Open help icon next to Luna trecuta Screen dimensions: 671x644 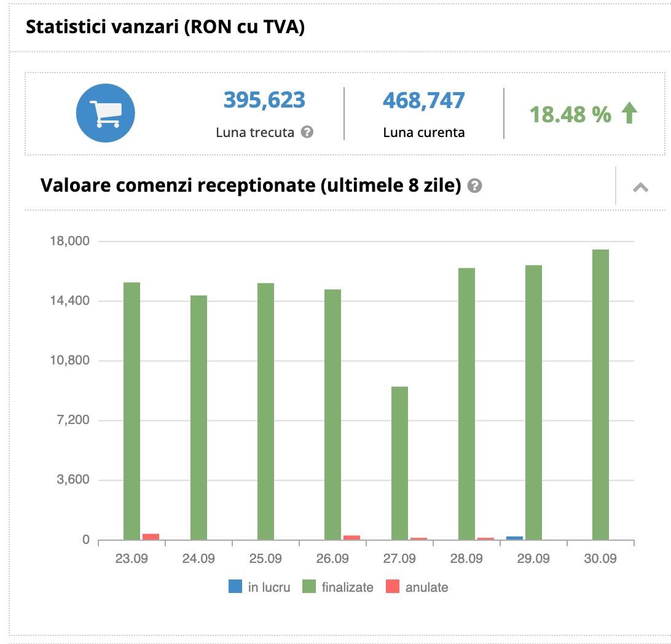point(307,132)
